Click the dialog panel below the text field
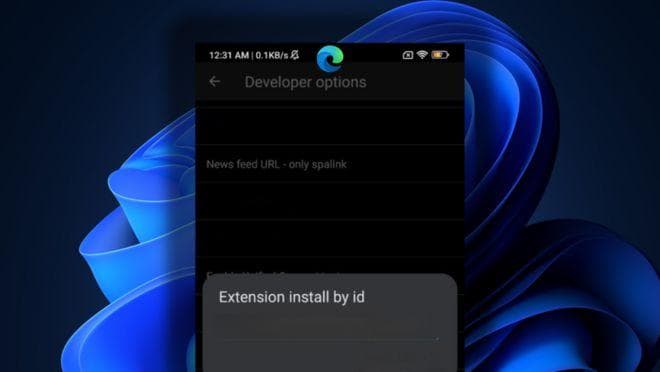Image resolution: width=660 pixels, height=372 pixels. click(x=330, y=357)
